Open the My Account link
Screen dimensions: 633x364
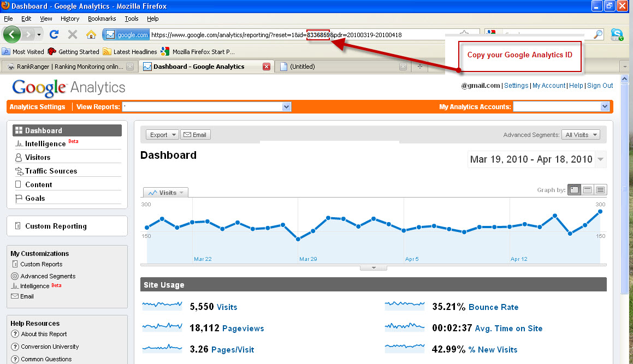(x=549, y=86)
